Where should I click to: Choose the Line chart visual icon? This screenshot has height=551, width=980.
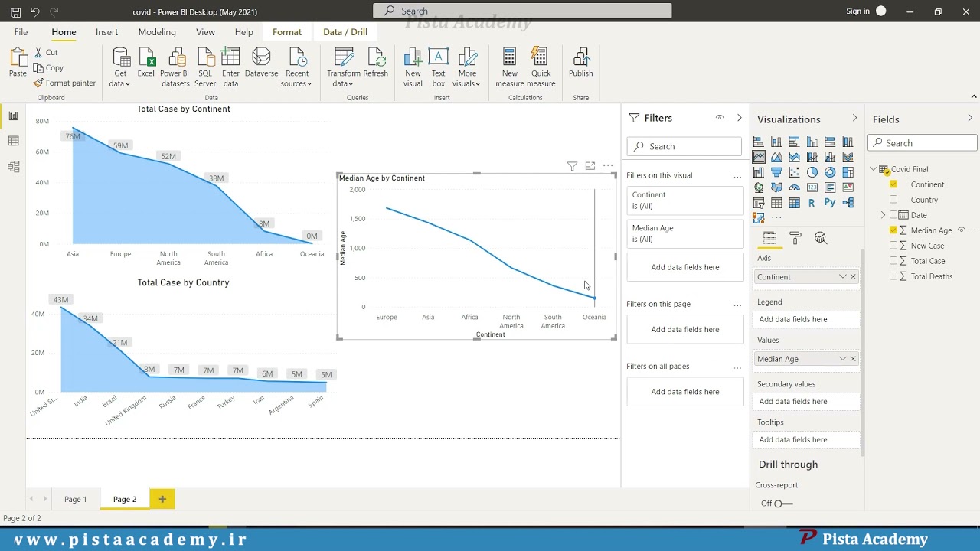click(759, 157)
